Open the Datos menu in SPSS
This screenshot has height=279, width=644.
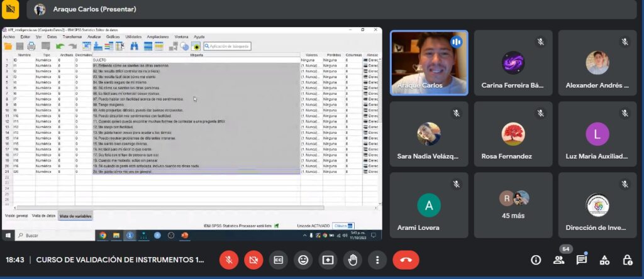coord(52,37)
